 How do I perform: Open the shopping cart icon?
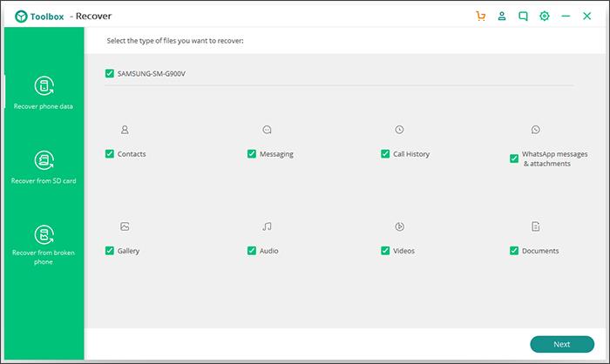(x=481, y=16)
